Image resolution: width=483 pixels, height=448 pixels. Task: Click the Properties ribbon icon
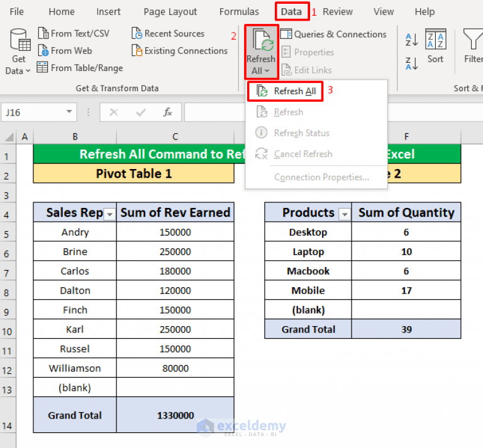[286, 52]
